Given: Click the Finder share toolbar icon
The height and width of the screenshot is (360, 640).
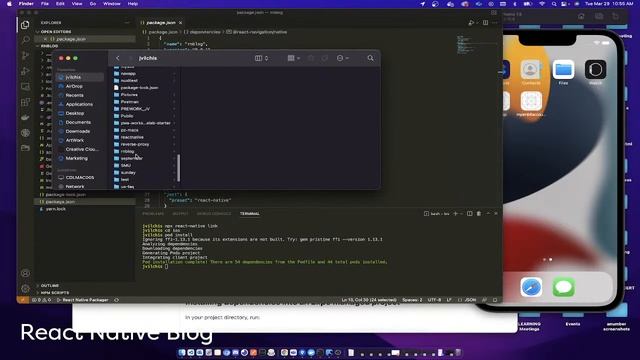Looking at the screenshot, I should pyautogui.click(x=311, y=58).
